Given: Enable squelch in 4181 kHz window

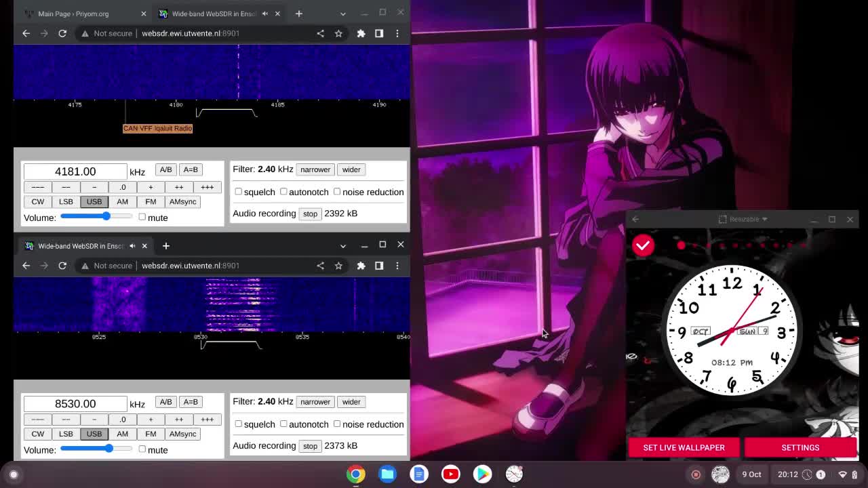Looking at the screenshot, I should pos(238,191).
